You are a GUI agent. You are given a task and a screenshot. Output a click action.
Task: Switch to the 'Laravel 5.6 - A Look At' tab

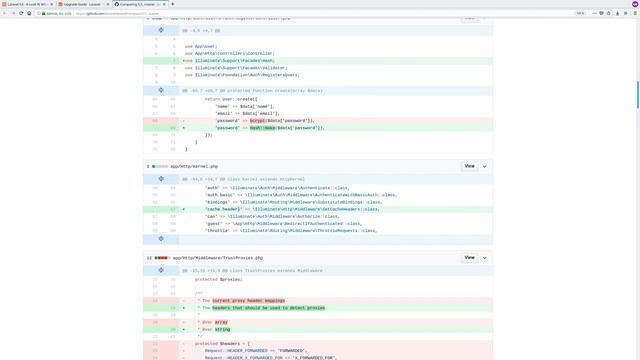(28, 4)
